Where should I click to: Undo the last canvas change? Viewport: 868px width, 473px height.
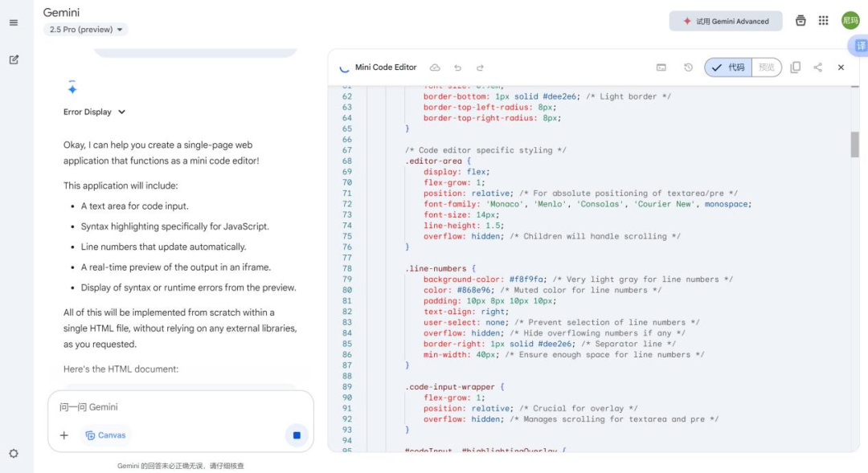pyautogui.click(x=458, y=67)
